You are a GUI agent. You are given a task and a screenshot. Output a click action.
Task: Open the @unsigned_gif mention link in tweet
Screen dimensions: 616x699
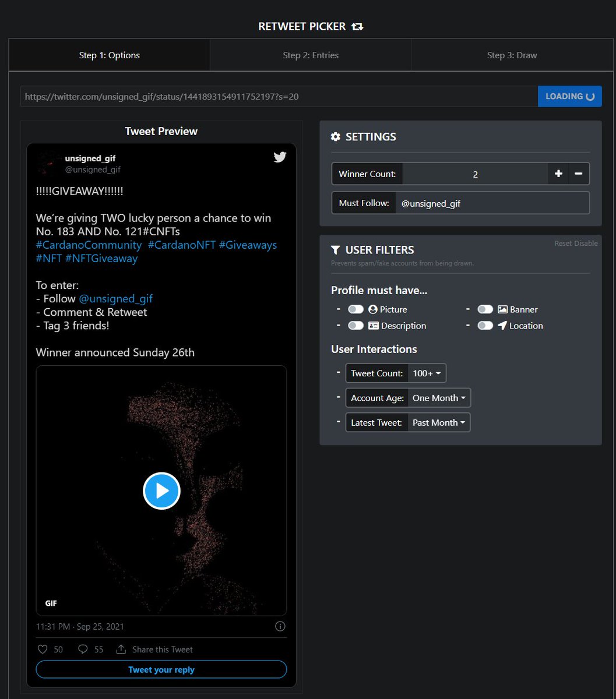(x=115, y=298)
